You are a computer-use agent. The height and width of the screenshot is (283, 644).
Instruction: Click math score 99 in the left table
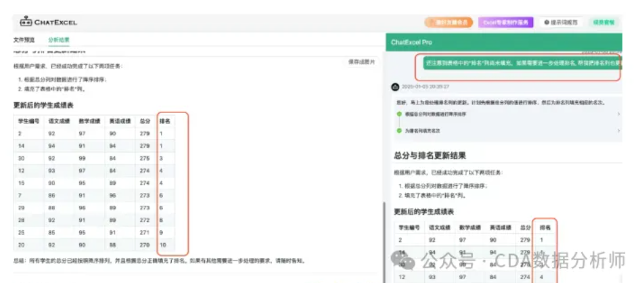click(x=82, y=158)
